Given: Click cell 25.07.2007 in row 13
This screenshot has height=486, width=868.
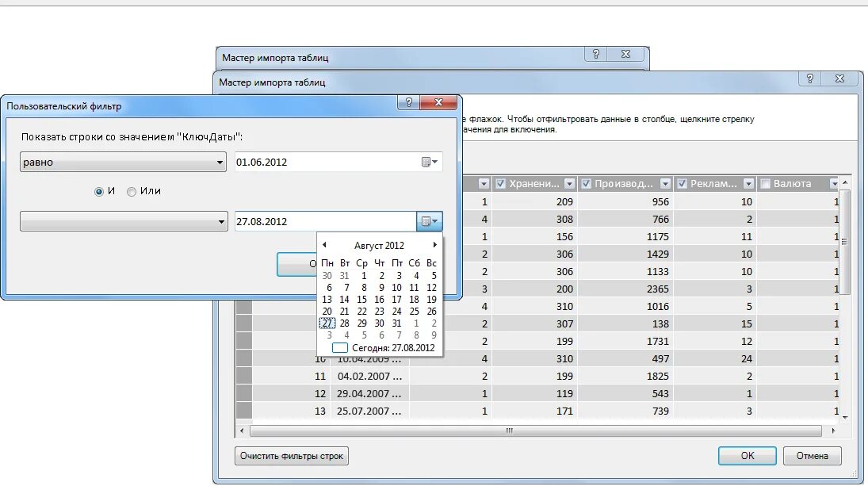Looking at the screenshot, I should click(369, 411).
